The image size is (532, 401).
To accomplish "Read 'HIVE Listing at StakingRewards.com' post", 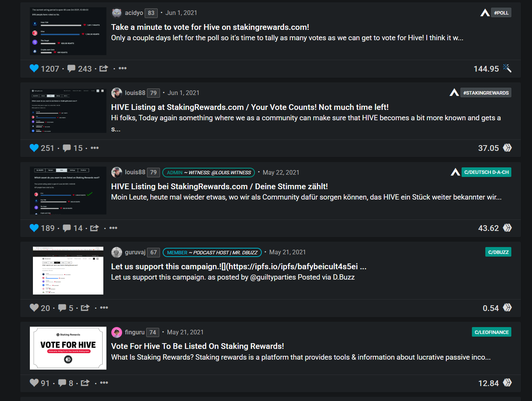I will 250,107.
